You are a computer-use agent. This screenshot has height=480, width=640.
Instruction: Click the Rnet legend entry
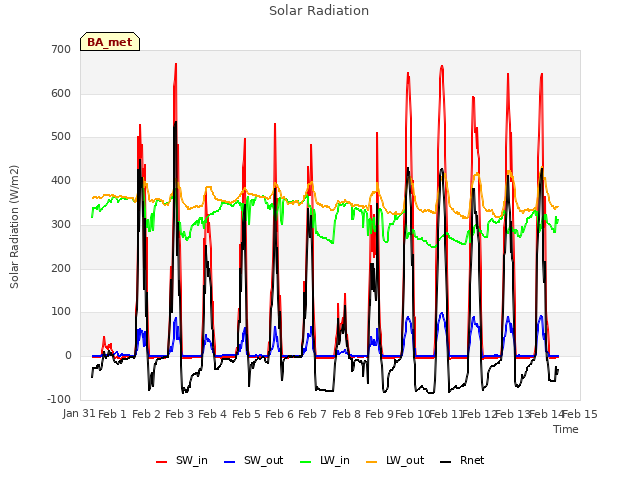click(462, 460)
